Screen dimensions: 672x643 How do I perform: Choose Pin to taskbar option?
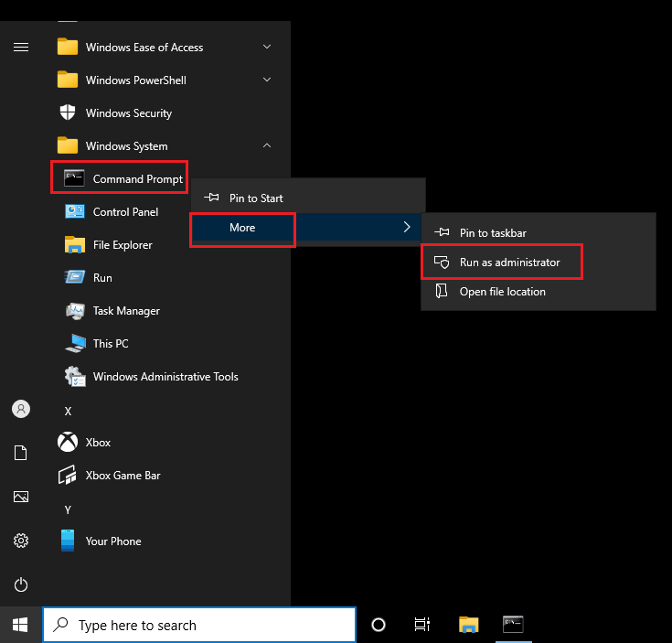point(539,232)
